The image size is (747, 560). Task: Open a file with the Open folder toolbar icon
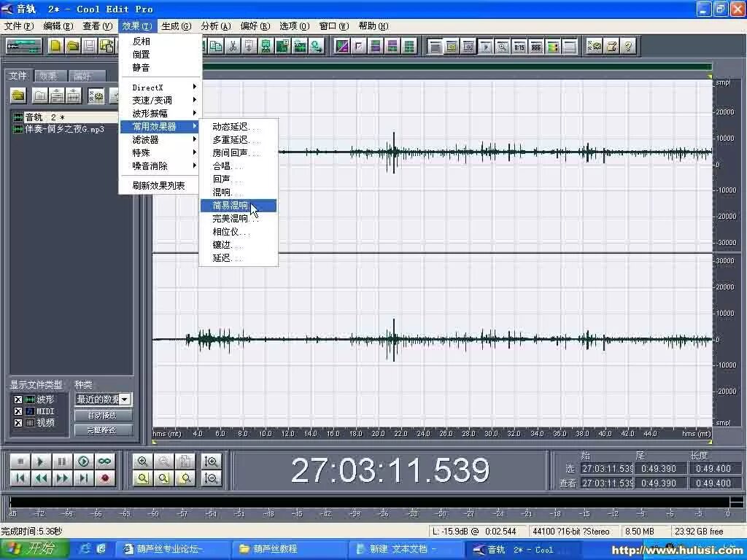(x=74, y=45)
